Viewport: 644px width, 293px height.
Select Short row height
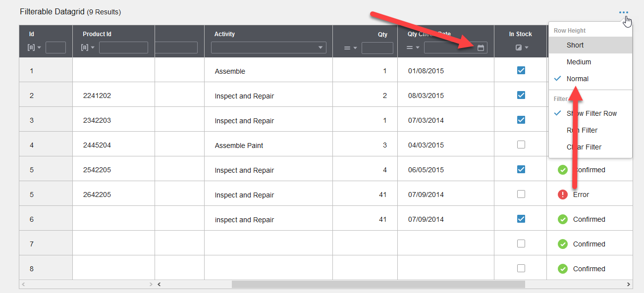590,45
